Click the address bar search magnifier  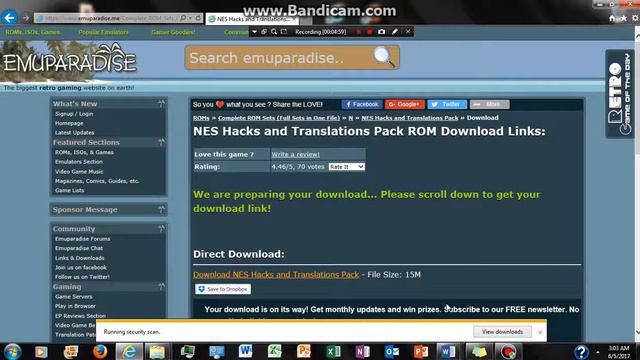click(x=183, y=18)
